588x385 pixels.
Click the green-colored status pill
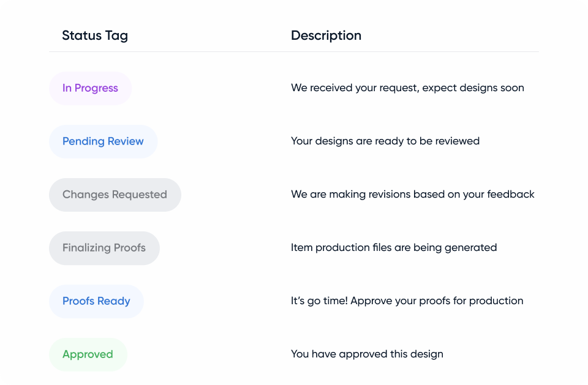pyautogui.click(x=88, y=354)
